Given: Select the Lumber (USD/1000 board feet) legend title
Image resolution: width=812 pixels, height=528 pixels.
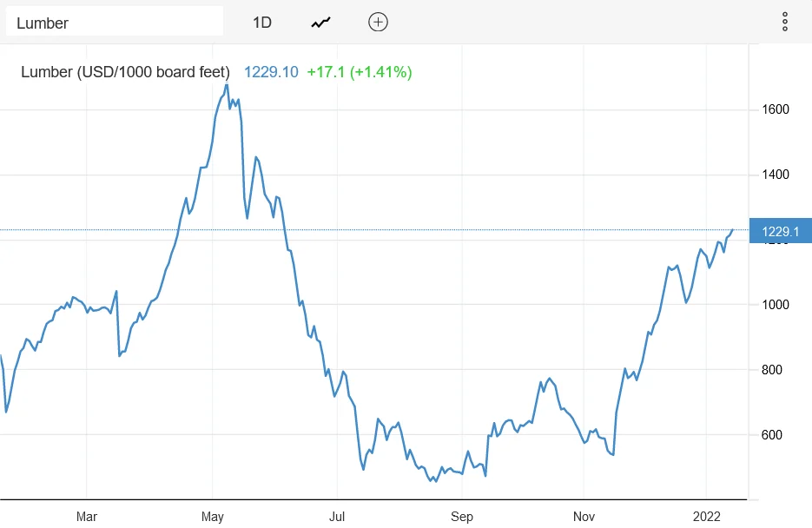Looking at the screenshot, I should point(125,72).
